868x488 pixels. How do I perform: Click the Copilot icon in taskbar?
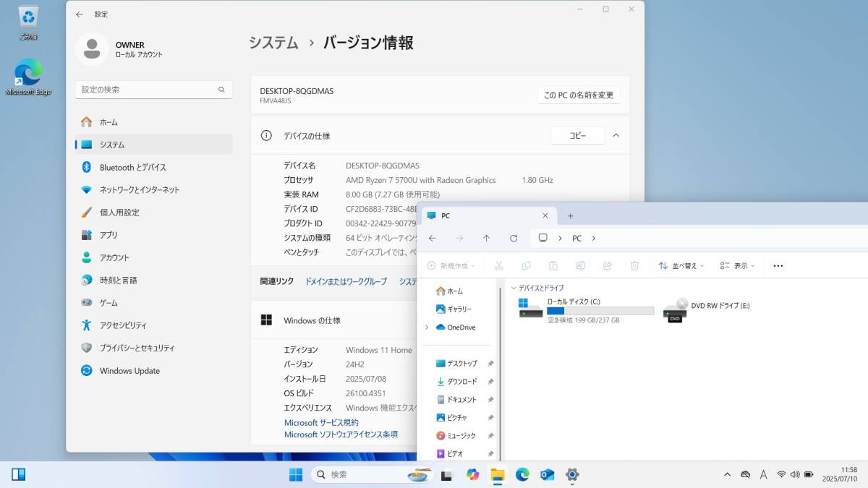tap(473, 475)
